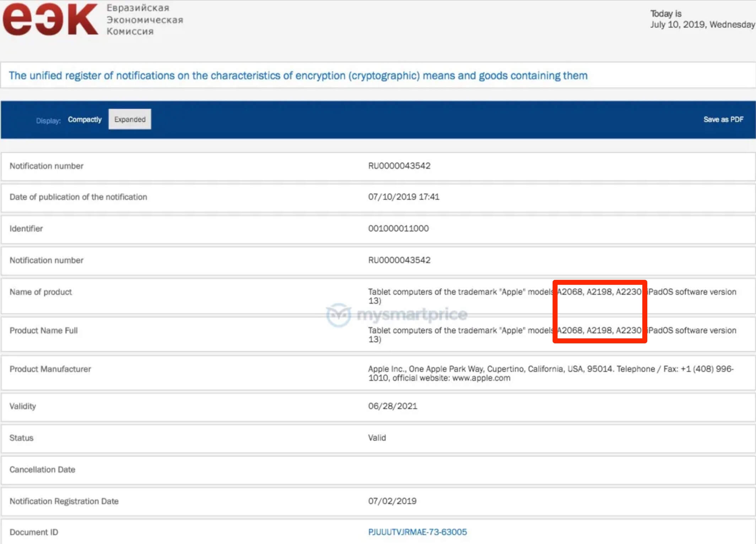Click identifier value 001000011000
This screenshot has width=756, height=544.
[398, 228]
